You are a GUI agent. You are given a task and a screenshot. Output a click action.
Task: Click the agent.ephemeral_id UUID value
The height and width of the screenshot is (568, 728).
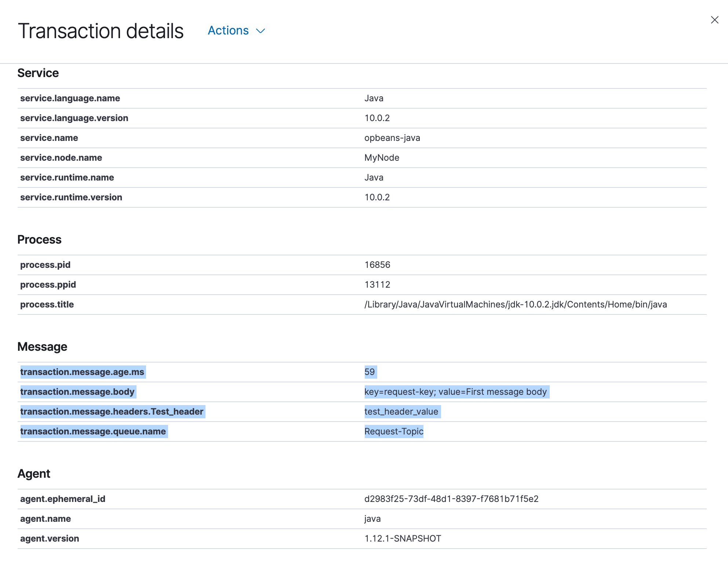451,499
